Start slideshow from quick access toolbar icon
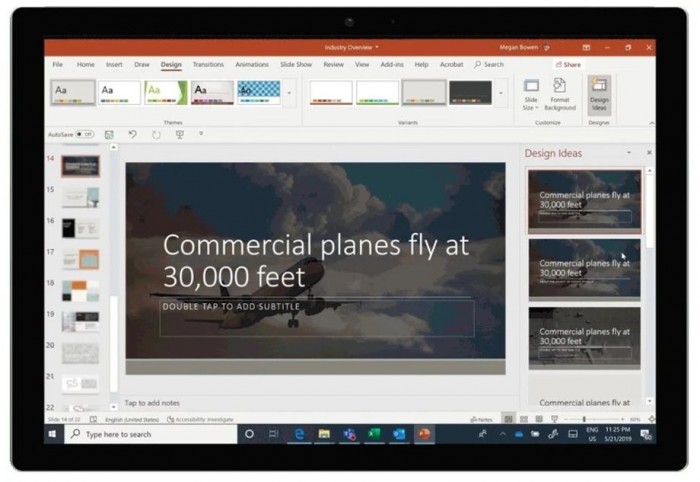The image size is (700, 482). (179, 134)
